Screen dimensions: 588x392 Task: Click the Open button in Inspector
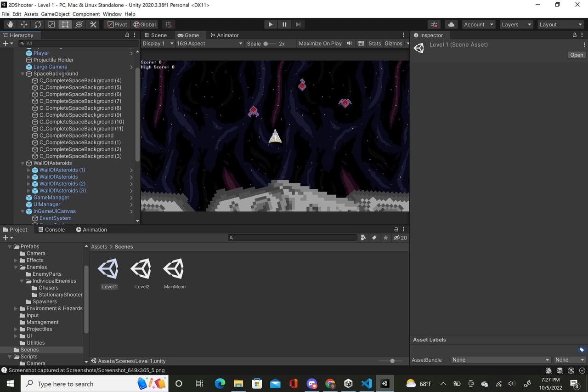pos(577,55)
